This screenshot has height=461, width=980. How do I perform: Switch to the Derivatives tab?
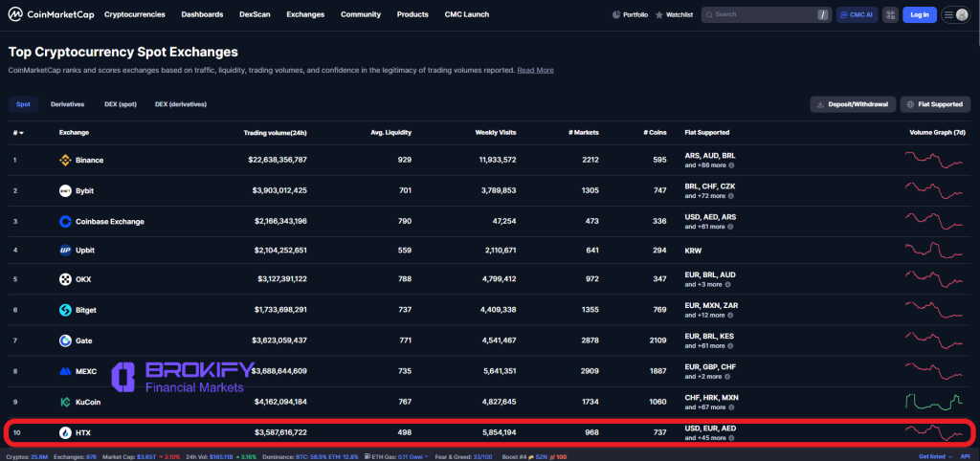pyautogui.click(x=67, y=103)
